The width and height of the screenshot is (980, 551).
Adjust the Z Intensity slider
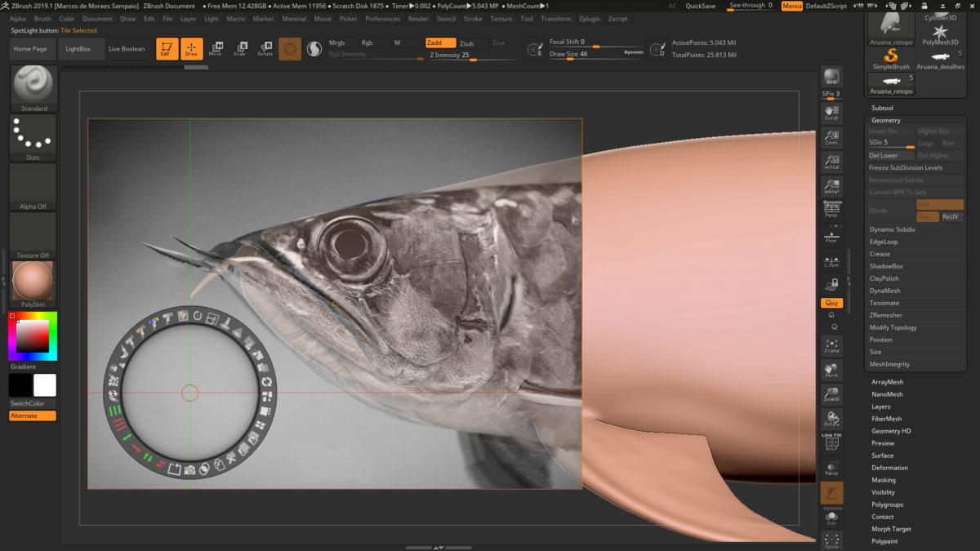472,56
